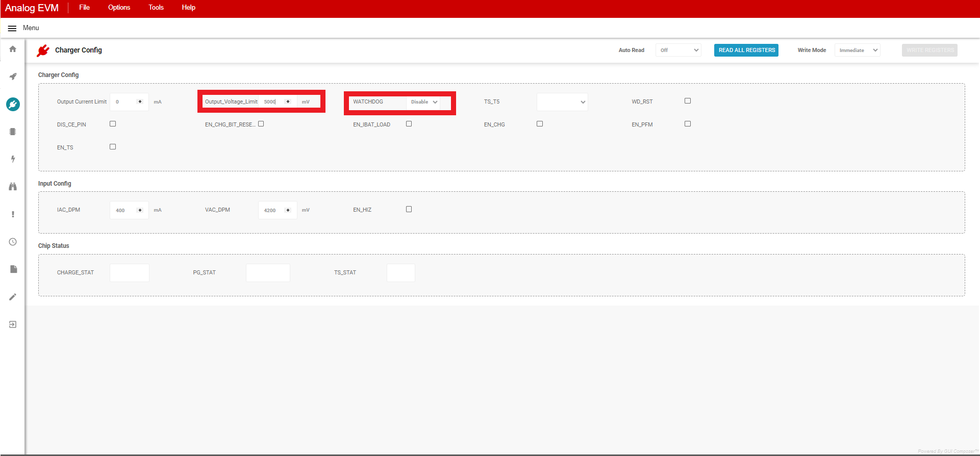Open the Options menu

point(119,8)
